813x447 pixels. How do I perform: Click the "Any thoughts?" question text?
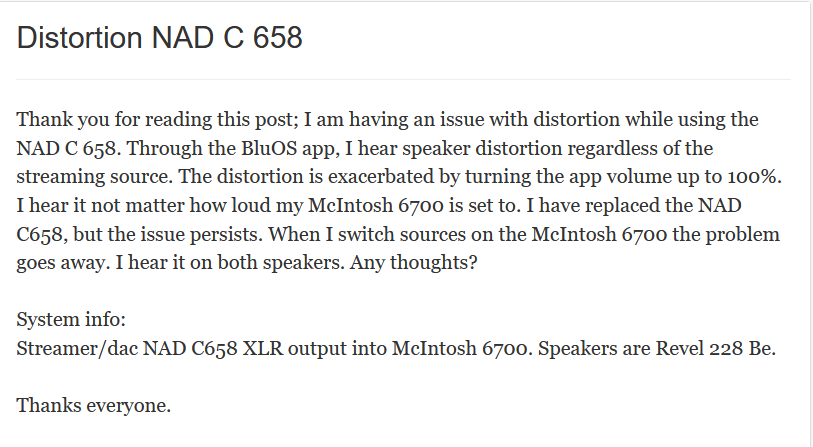[413, 262]
